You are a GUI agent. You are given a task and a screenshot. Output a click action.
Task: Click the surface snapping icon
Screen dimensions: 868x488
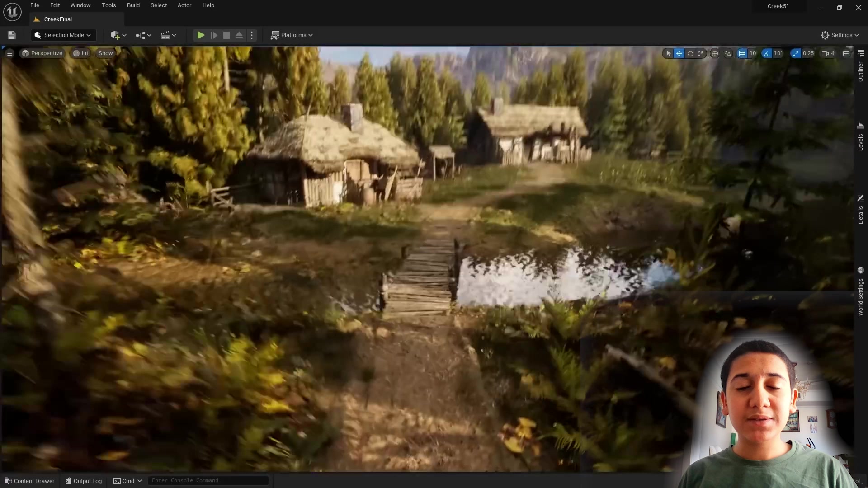click(x=728, y=53)
